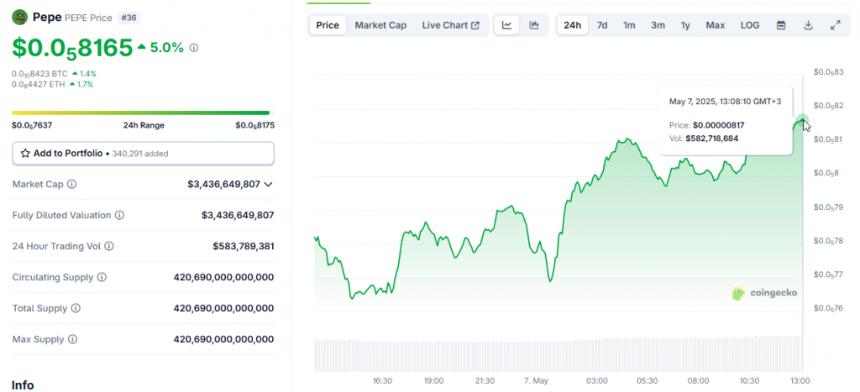Click Add to Portfolio button

click(x=143, y=154)
